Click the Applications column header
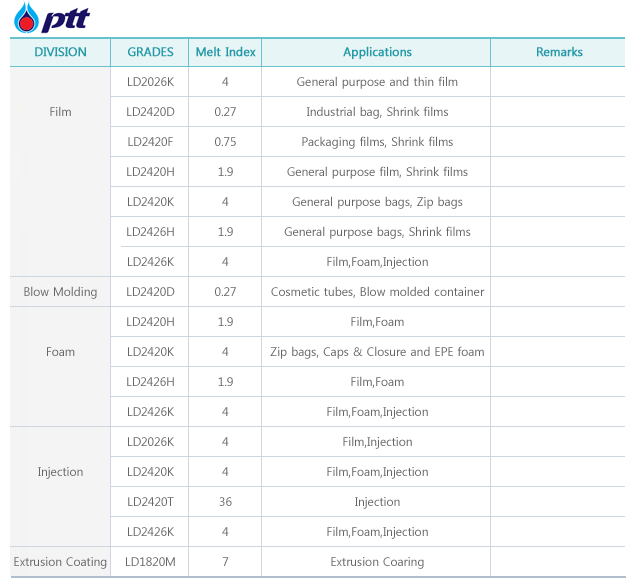Screen dimensions: 637x584 [x=377, y=52]
